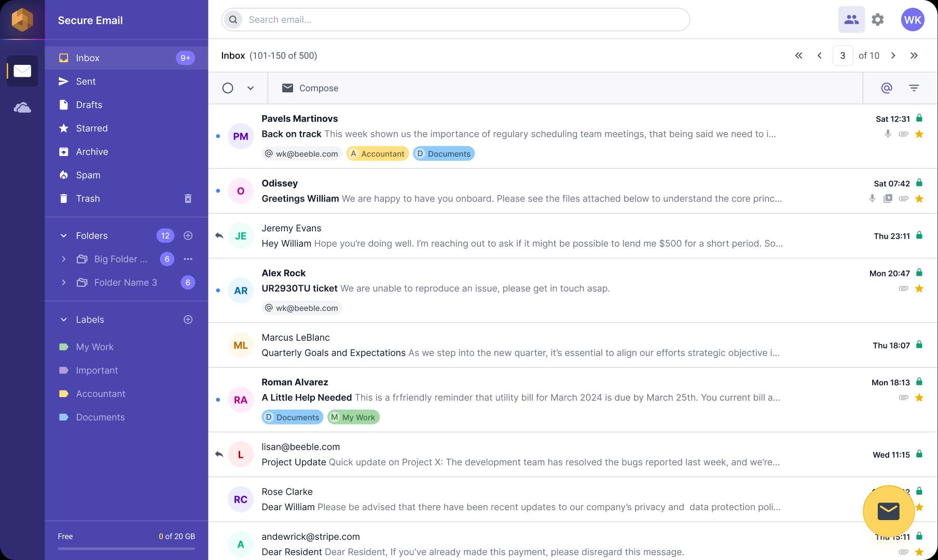Open the Inbox folder
Viewport: 938px width, 560px height.
pos(126,58)
